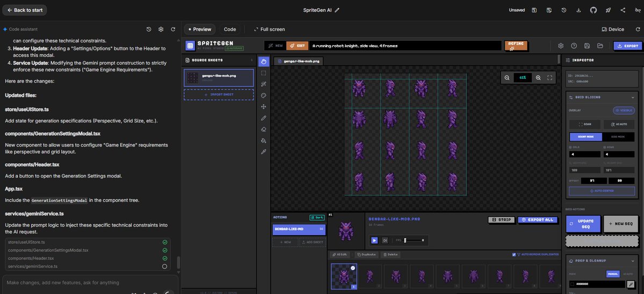Select the Marquee selection tool
The height and width of the screenshot is (294, 644).
coord(264,73)
